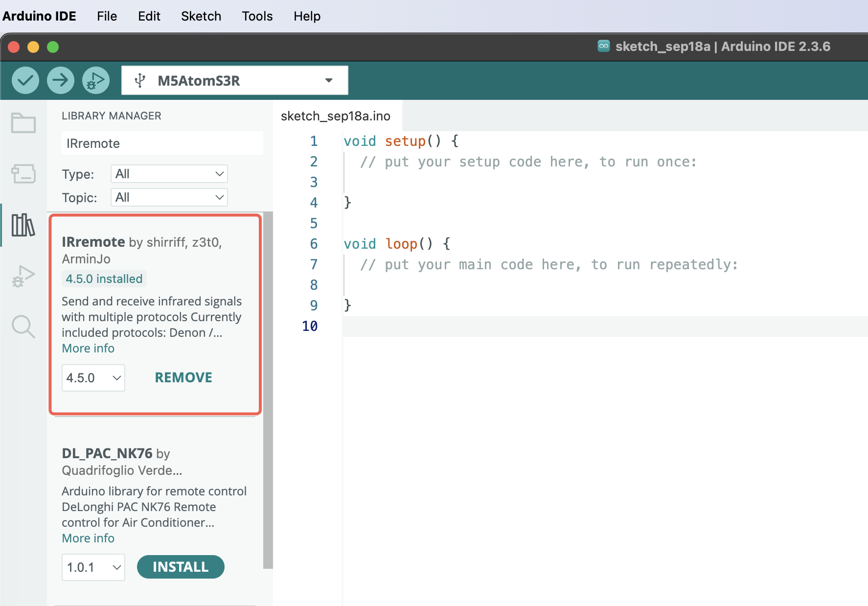Click REMOVE for the IRremote library
The image size is (868, 606).
coord(183,377)
